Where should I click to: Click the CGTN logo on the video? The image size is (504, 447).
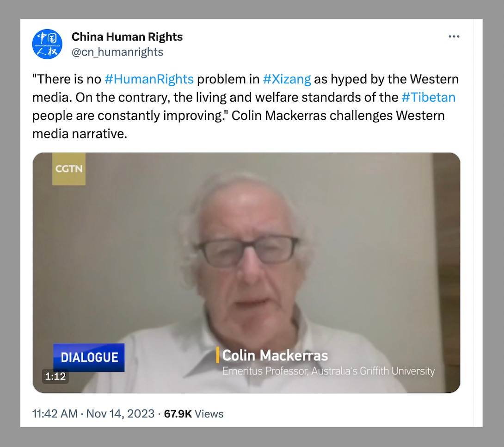click(69, 169)
